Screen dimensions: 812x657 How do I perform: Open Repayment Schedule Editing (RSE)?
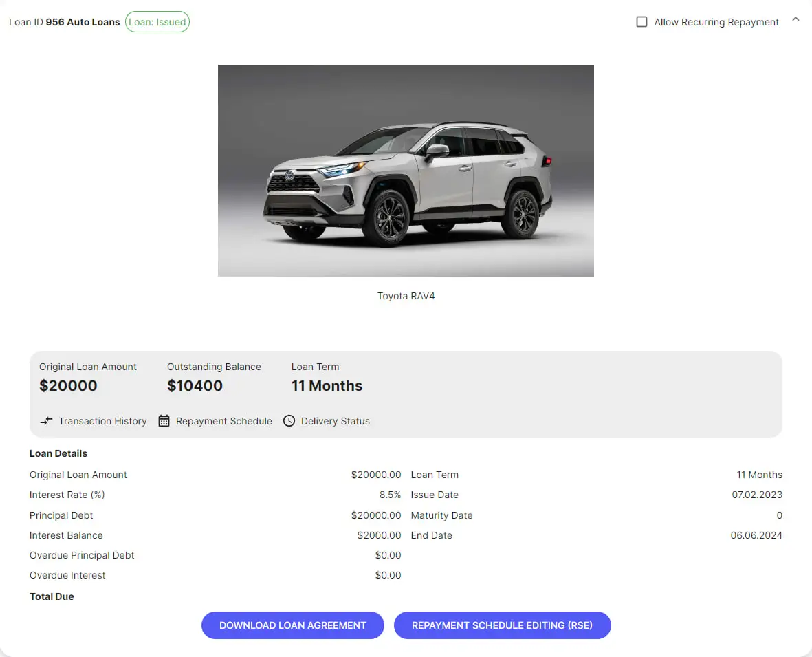(x=502, y=625)
